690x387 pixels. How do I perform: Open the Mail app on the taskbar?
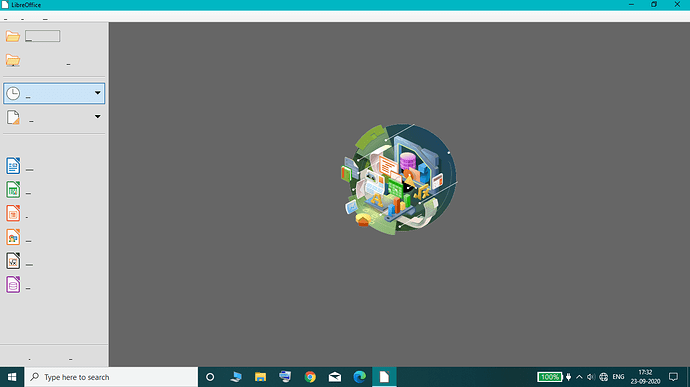(335, 377)
